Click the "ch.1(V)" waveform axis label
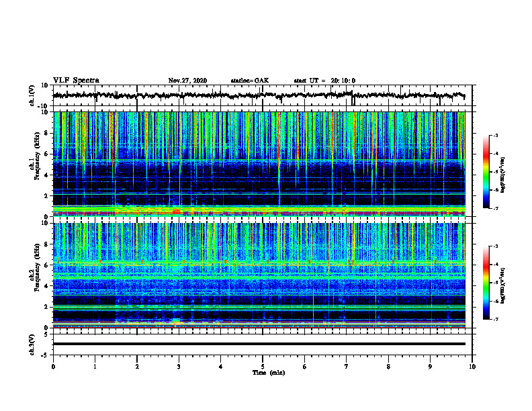This screenshot has height=411, width=532. [32, 95]
